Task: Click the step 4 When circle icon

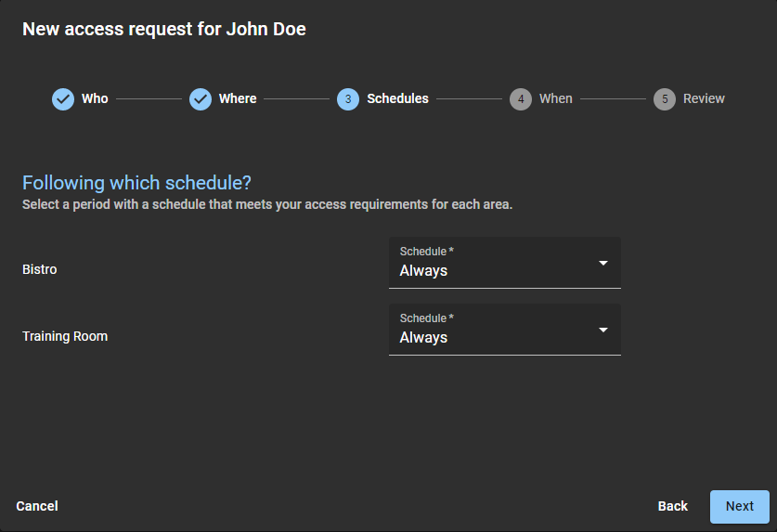Action: pos(521,99)
